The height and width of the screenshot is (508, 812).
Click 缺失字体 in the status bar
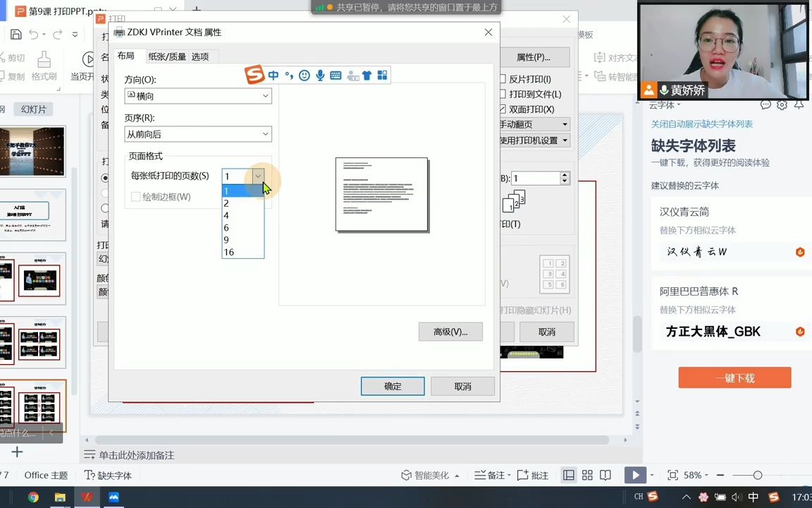(109, 476)
